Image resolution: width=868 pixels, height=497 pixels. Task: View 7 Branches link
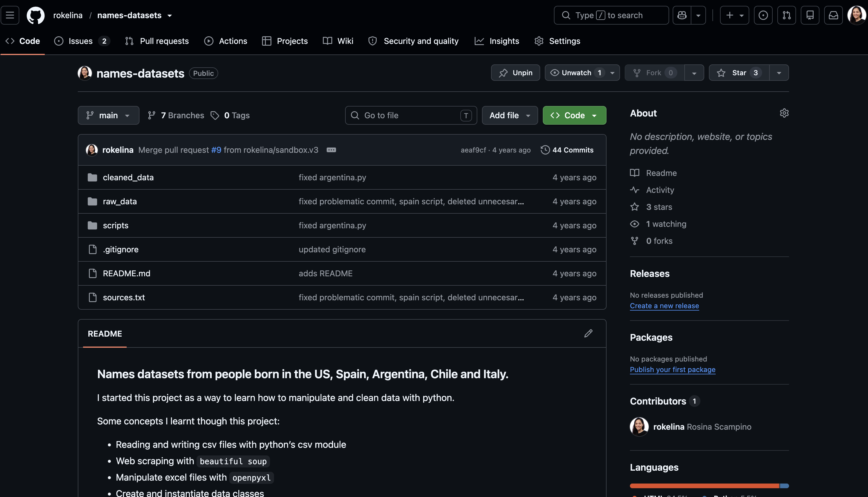click(x=176, y=115)
